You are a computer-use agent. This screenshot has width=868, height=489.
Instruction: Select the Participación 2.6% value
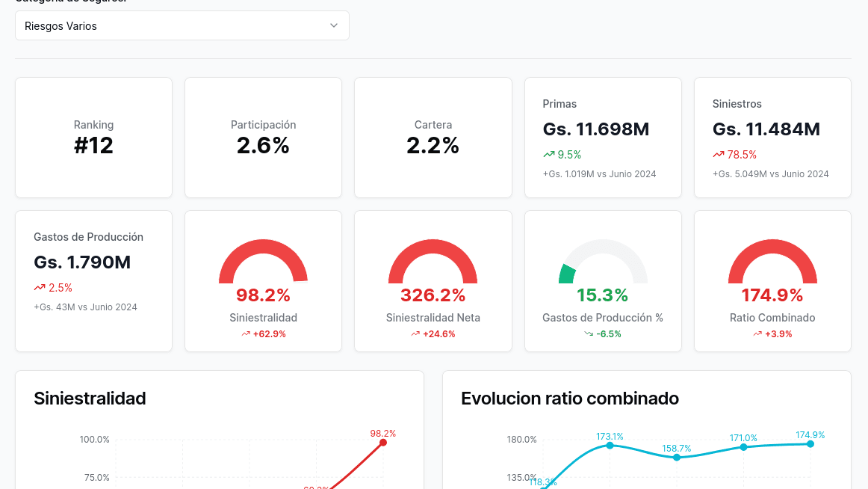(263, 146)
